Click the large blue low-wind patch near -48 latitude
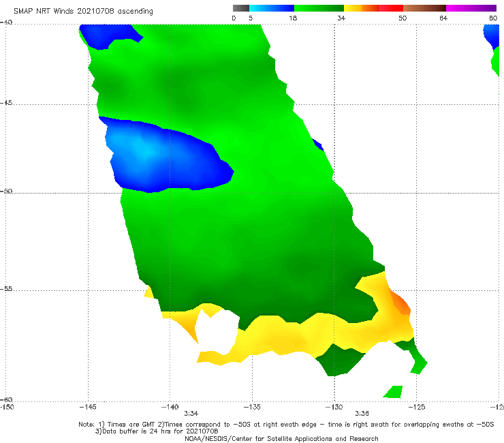The width and height of the screenshot is (504, 443). tap(167, 155)
